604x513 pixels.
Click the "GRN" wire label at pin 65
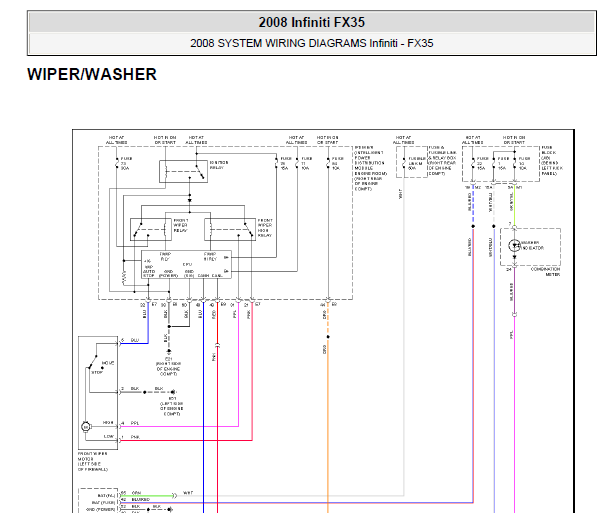pyautogui.click(x=136, y=493)
